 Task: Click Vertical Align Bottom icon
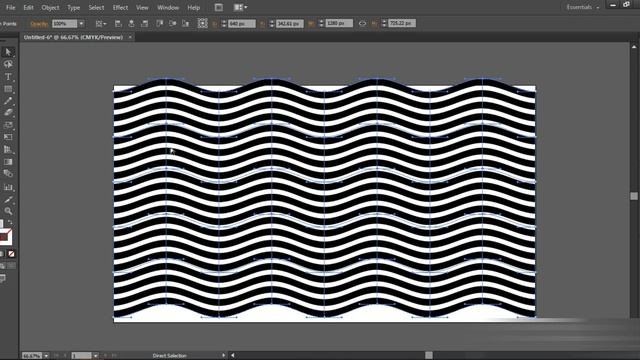[x=186, y=24]
